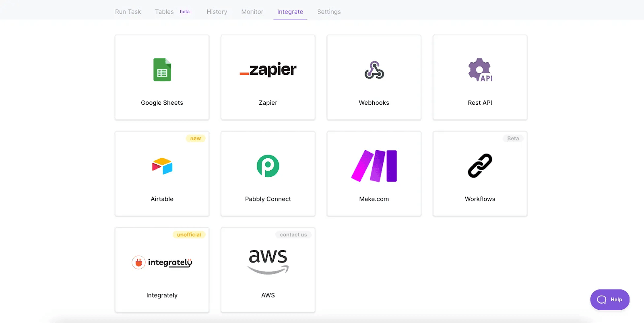Click the Make.com purple logo
The height and width of the screenshot is (323, 644).
(x=374, y=166)
